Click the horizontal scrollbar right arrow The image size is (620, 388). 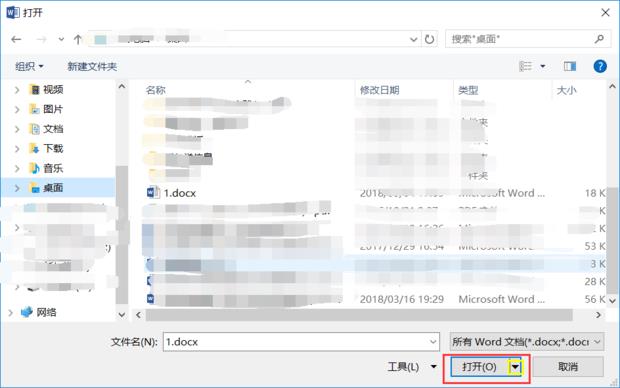[x=599, y=315]
